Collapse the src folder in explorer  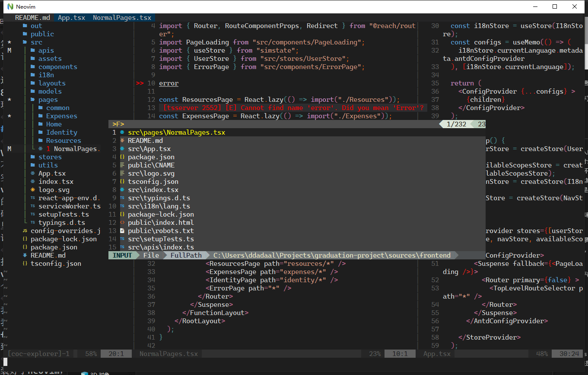pos(36,42)
